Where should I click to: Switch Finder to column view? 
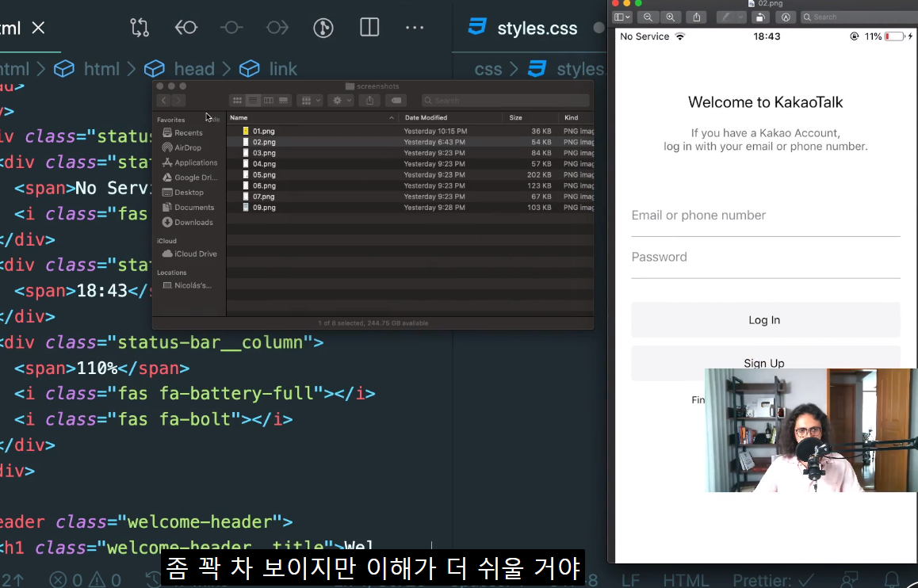coord(268,101)
